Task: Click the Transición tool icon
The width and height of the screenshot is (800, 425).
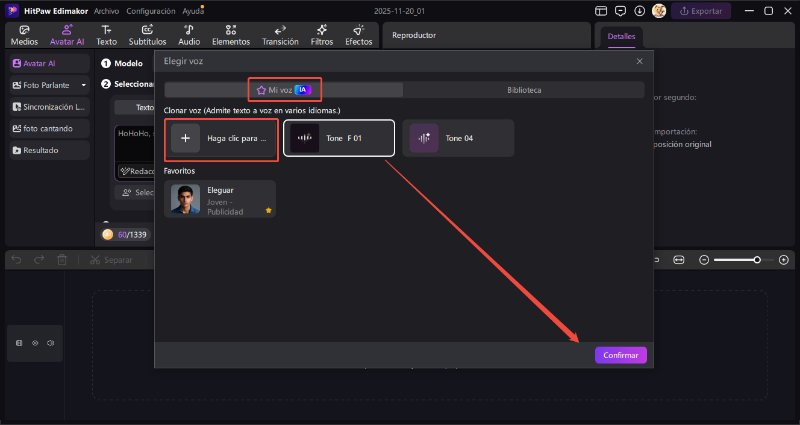Action: click(x=280, y=35)
